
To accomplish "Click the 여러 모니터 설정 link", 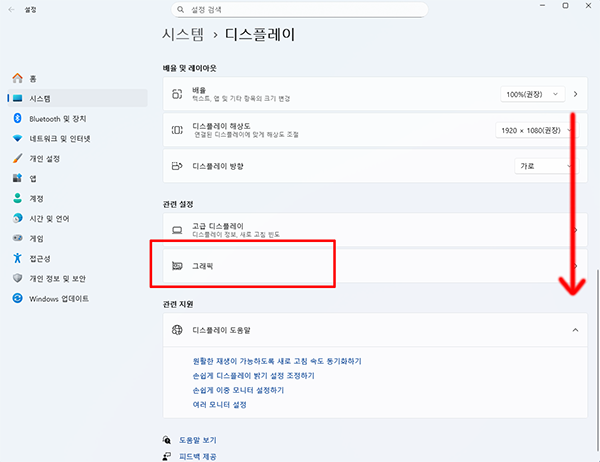I will [219, 404].
